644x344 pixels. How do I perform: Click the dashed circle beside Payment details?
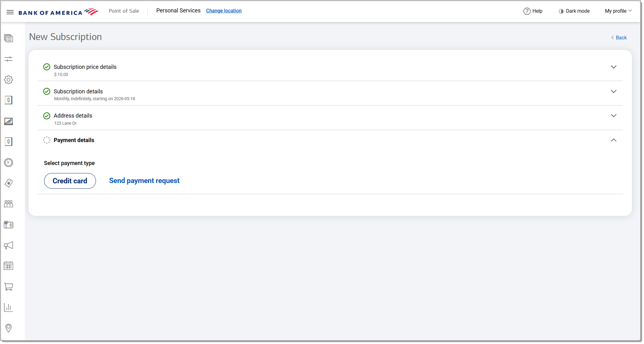(47, 140)
